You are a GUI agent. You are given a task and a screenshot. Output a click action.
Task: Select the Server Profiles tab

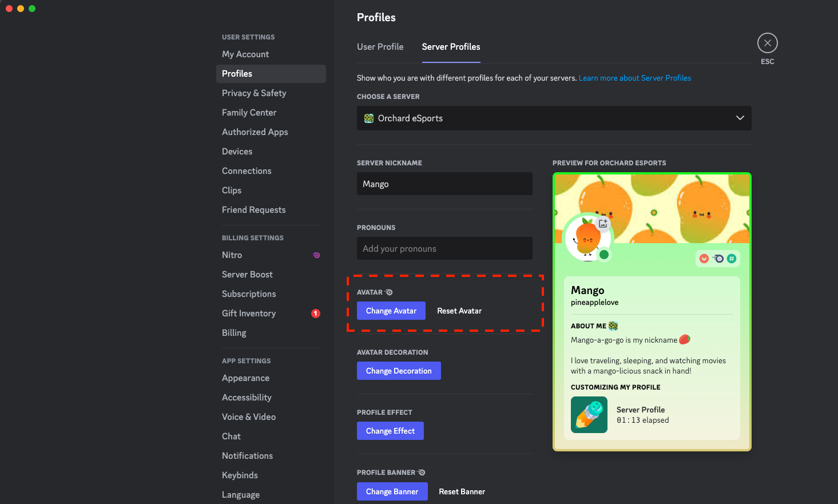(x=451, y=47)
